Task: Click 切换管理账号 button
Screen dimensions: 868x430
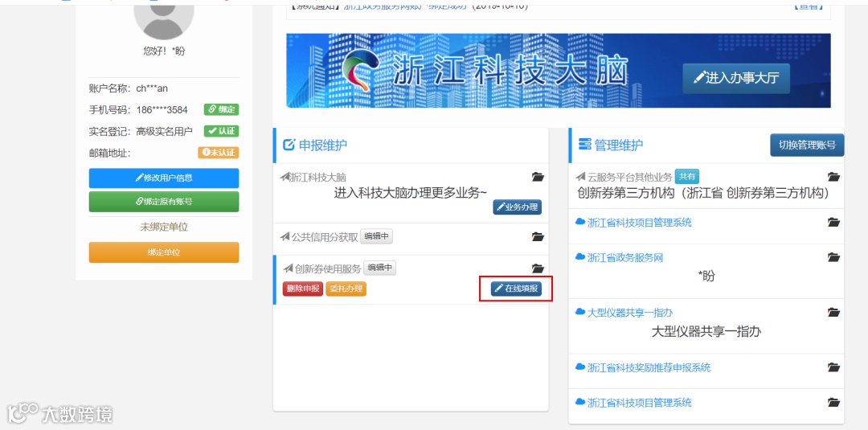Action: (x=807, y=145)
